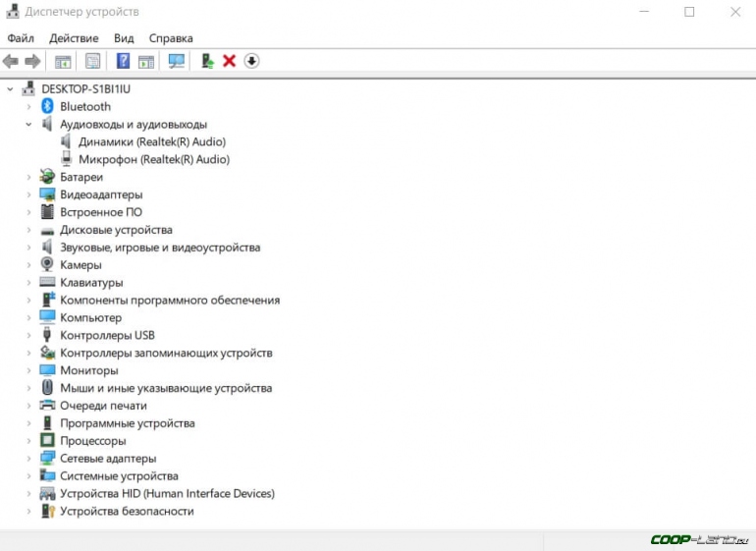Click the show/hide console tree icon

pyautogui.click(x=63, y=61)
